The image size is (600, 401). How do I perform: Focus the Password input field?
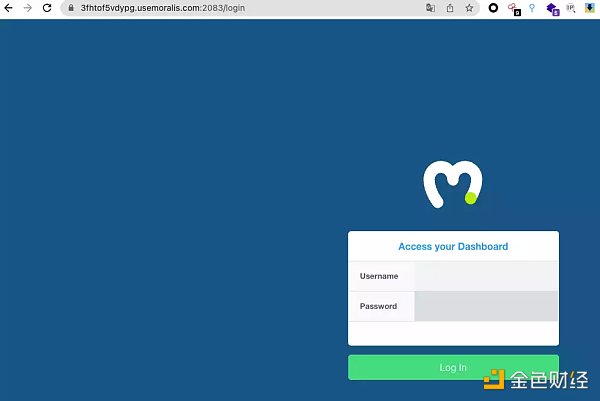pyautogui.click(x=486, y=306)
